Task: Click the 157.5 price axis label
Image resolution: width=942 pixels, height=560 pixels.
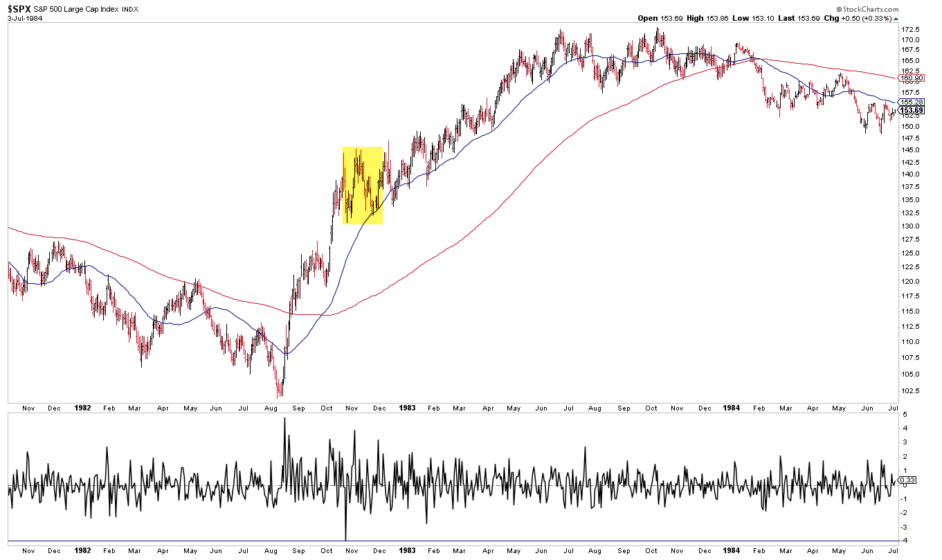Action: coord(912,93)
